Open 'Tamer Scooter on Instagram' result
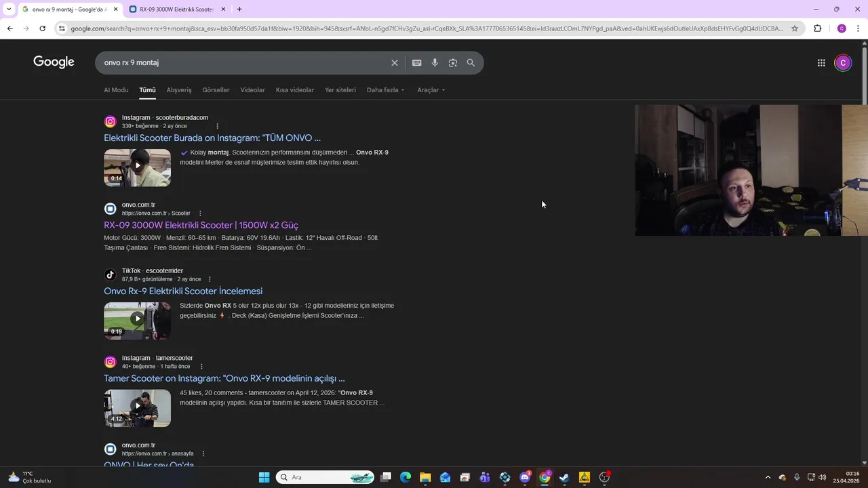868x488 pixels. pyautogui.click(x=224, y=378)
